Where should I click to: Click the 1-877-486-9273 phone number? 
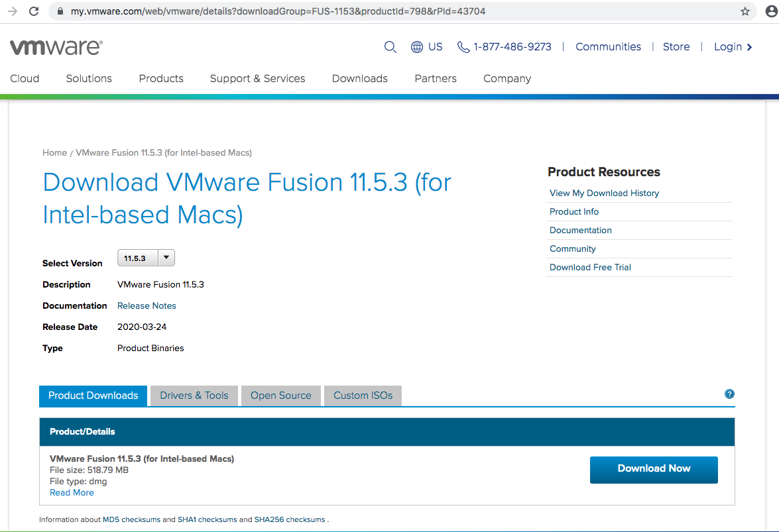point(512,47)
